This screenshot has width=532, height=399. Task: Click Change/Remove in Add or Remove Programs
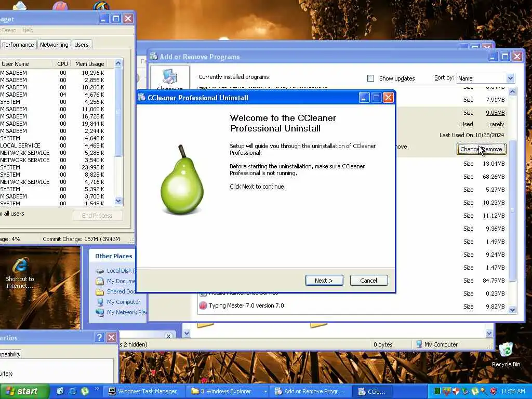tap(481, 149)
